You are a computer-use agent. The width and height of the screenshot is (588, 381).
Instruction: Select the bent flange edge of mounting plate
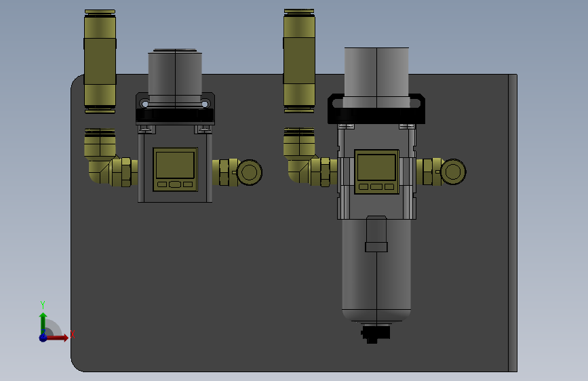pos(513,223)
